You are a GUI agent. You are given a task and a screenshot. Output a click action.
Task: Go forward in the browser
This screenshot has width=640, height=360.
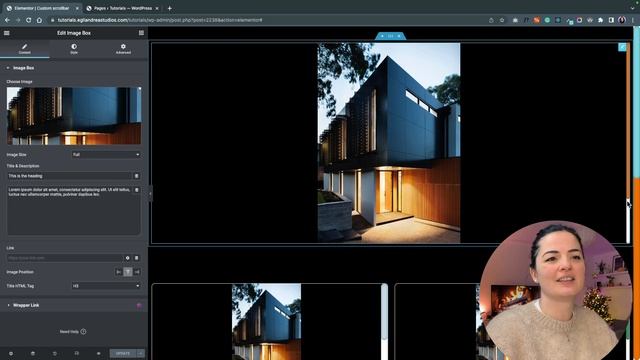click(18, 20)
